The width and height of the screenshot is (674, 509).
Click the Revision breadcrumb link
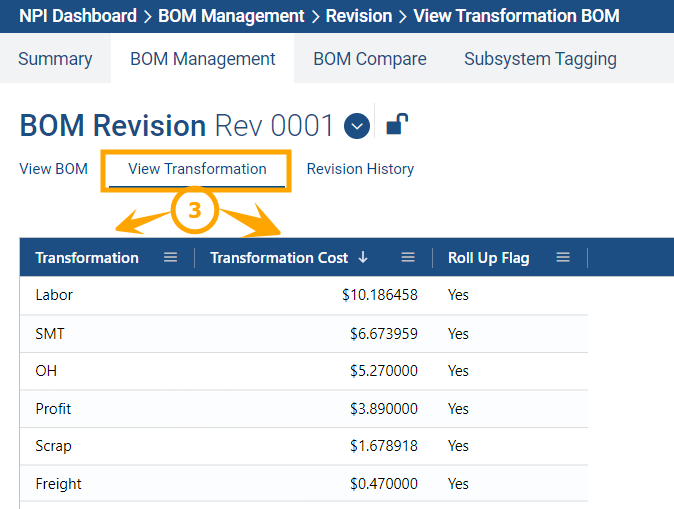tap(359, 16)
